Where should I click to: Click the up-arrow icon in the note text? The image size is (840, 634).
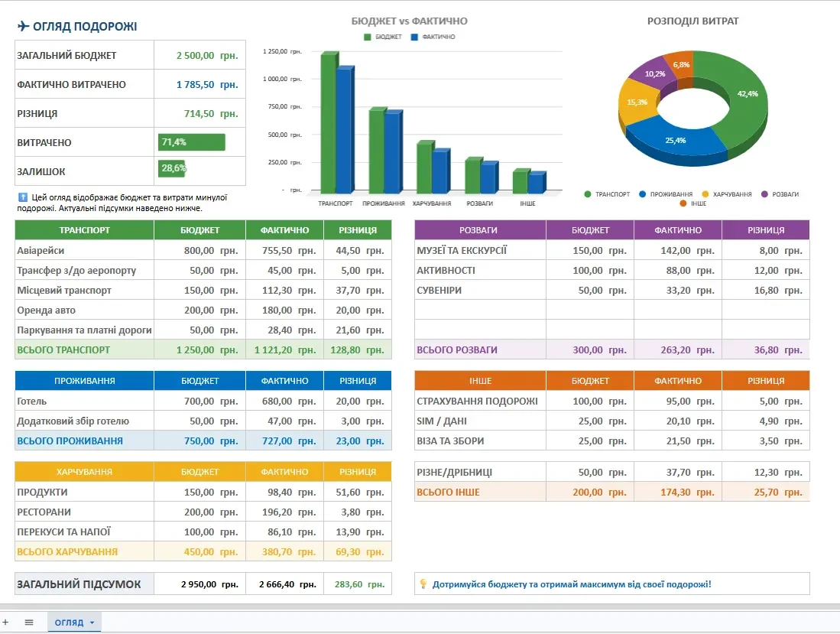click(22, 197)
